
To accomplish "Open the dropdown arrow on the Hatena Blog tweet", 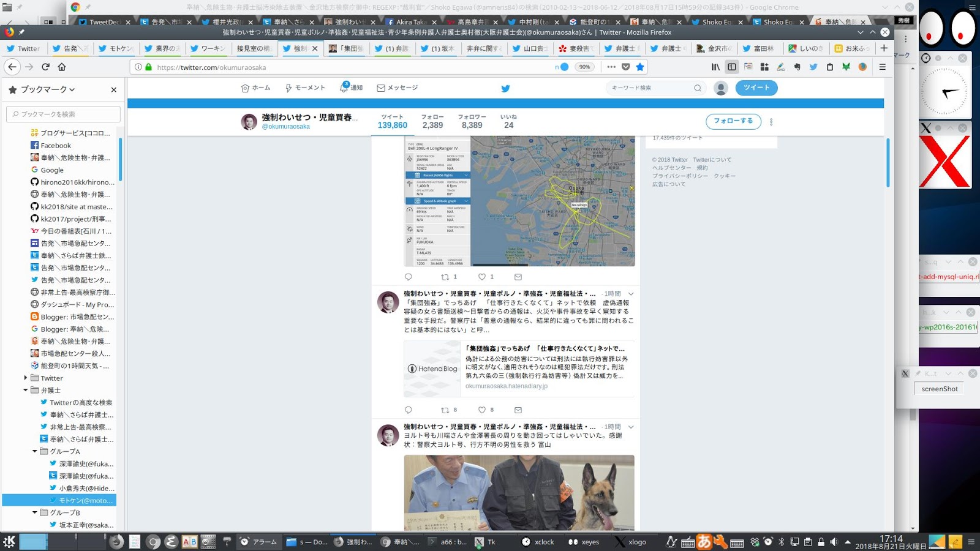I will 631,294.
